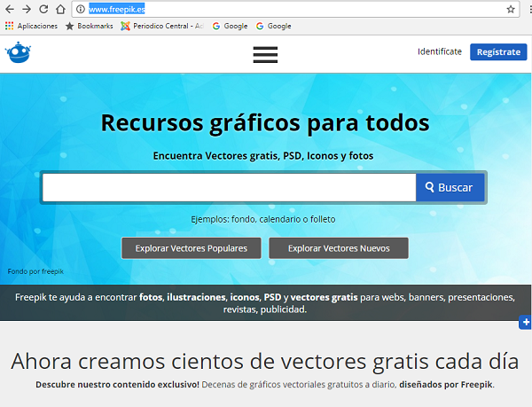Image resolution: width=532 pixels, height=407 pixels.
Task: Click the 'Recursos gráficos para todos' heading
Action: point(265,122)
